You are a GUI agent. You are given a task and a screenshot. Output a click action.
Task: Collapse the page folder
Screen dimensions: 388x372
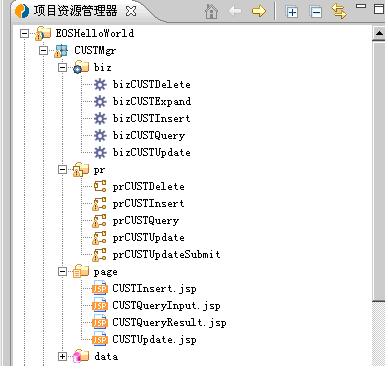tap(62, 272)
